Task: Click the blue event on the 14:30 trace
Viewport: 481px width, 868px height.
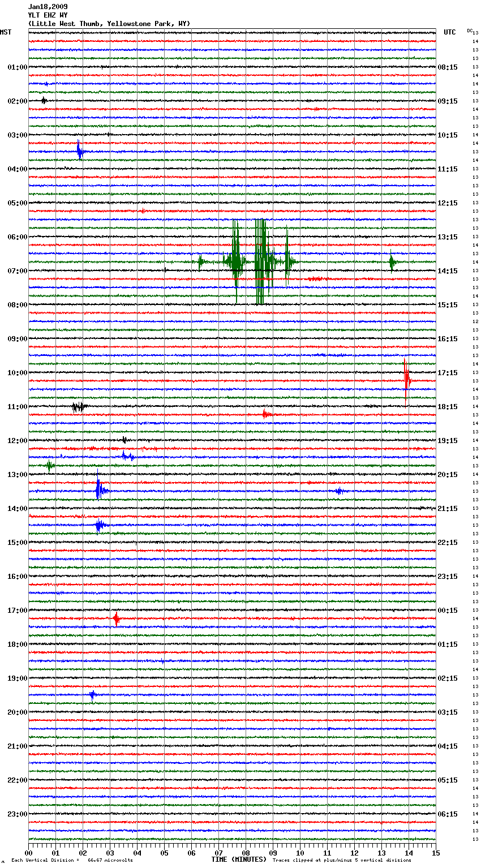Action: [x=100, y=525]
